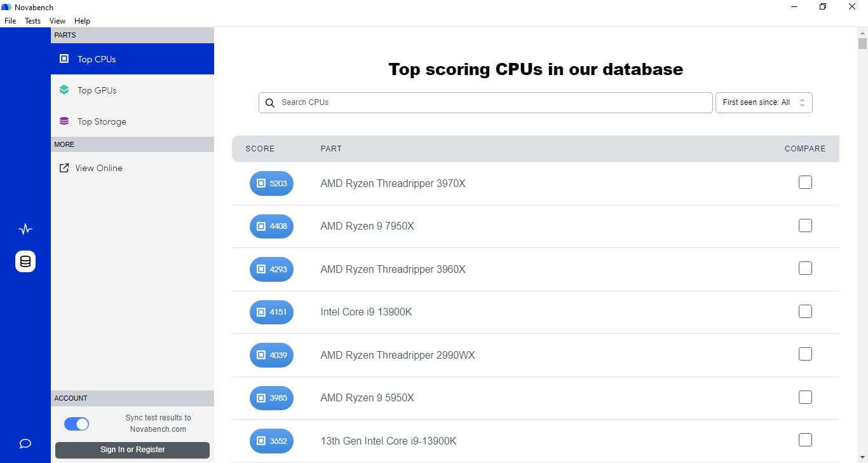Open the Tests menu
The width and height of the screenshot is (868, 463).
[x=32, y=21]
